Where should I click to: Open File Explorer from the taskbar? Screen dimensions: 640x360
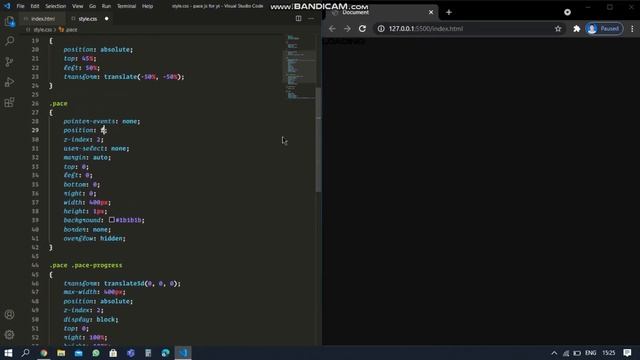pos(61,353)
